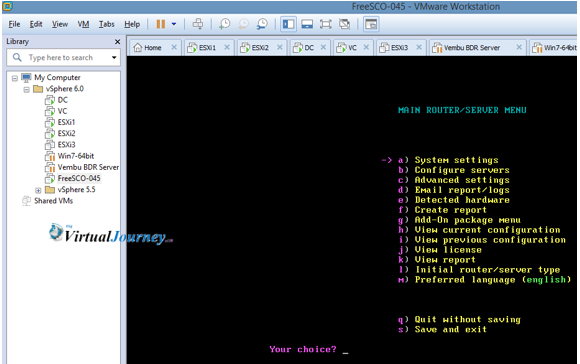Click the Unity mode icon

click(344, 24)
